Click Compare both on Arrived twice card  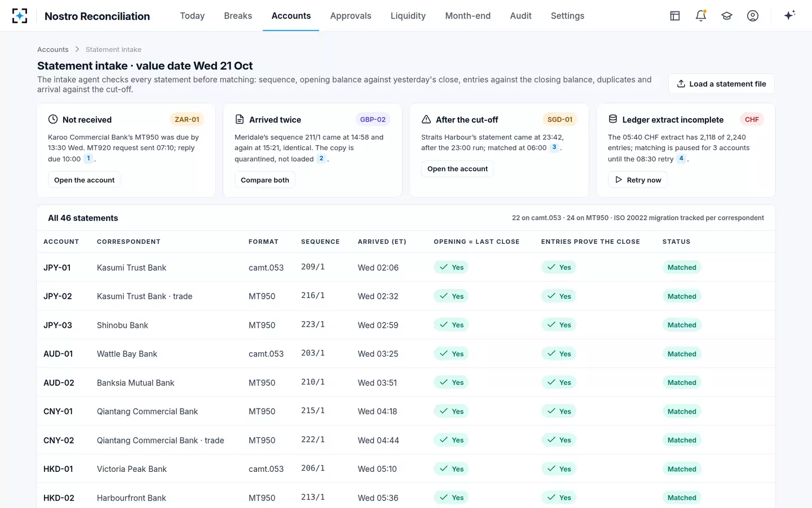click(265, 180)
